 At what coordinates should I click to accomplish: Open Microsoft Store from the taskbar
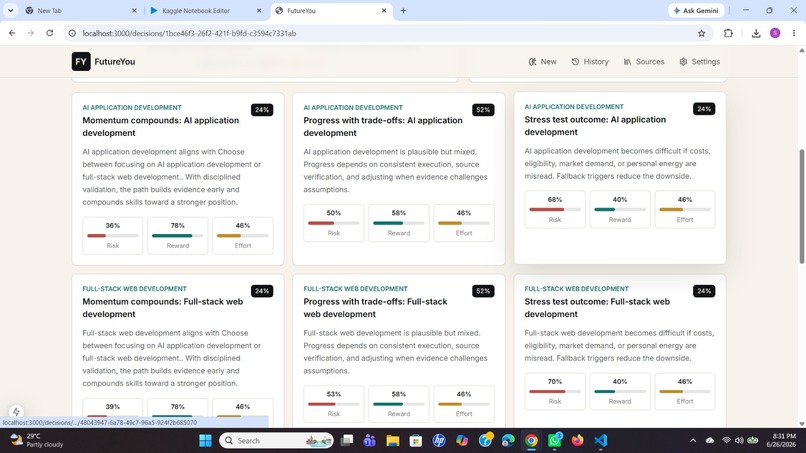(x=416, y=441)
